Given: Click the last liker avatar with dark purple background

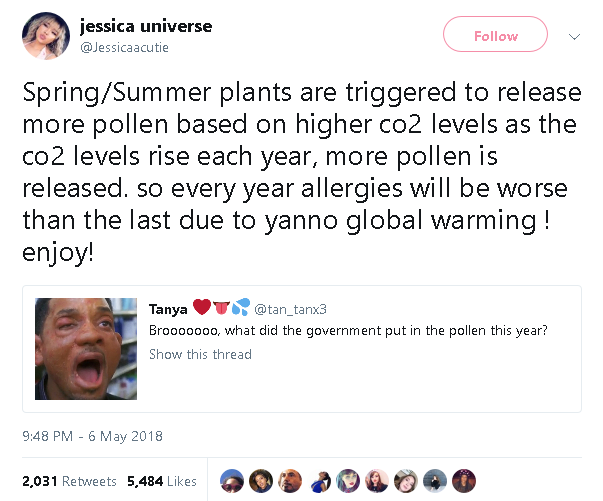Looking at the screenshot, I should [464, 480].
